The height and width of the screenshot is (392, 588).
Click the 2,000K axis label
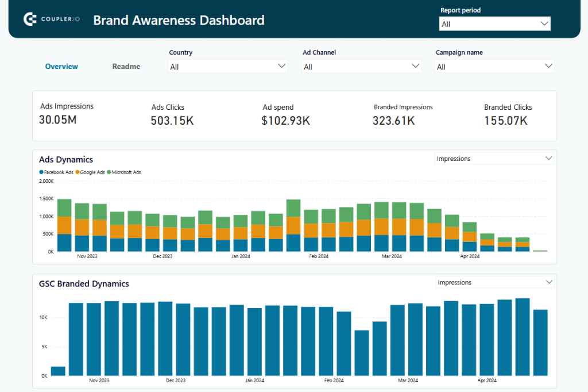point(47,181)
